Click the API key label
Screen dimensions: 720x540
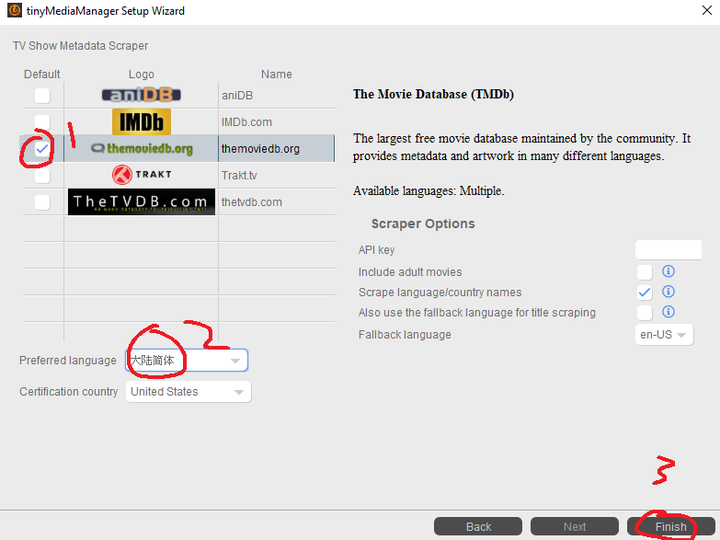(377, 250)
